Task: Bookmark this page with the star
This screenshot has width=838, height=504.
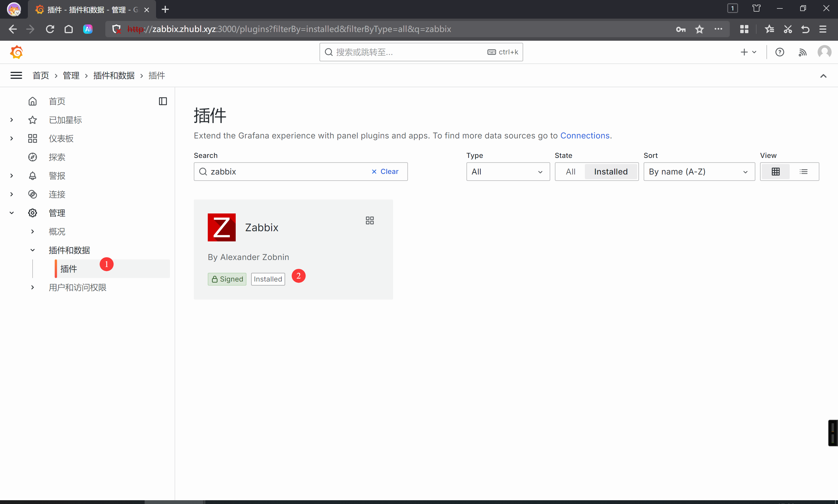Action: (699, 29)
